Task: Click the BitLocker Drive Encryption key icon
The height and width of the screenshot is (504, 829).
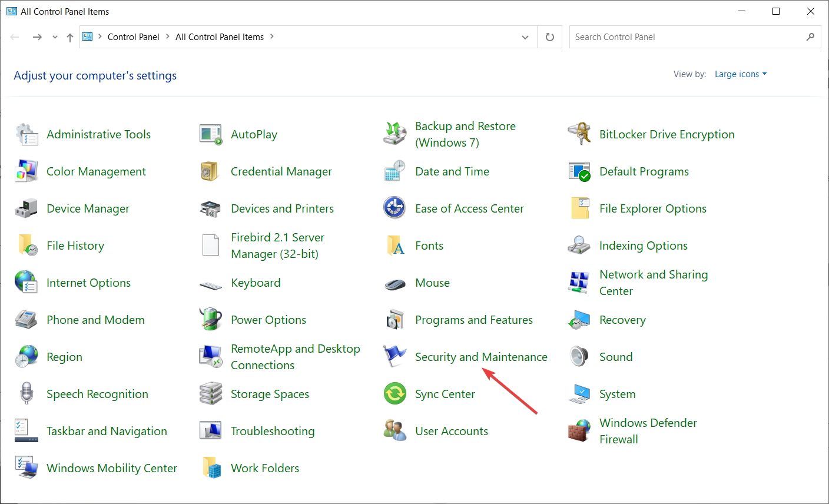Action: (579, 134)
